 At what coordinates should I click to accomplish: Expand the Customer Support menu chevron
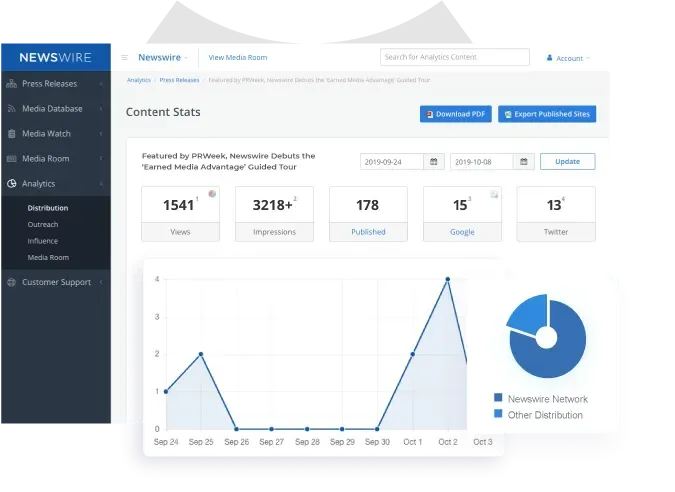[x=102, y=282]
